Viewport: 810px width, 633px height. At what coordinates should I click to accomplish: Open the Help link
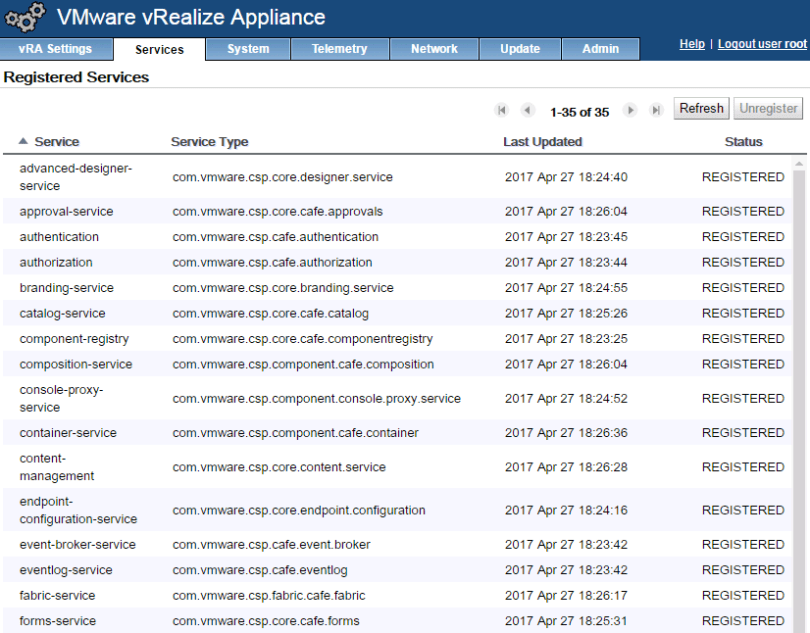(692, 45)
